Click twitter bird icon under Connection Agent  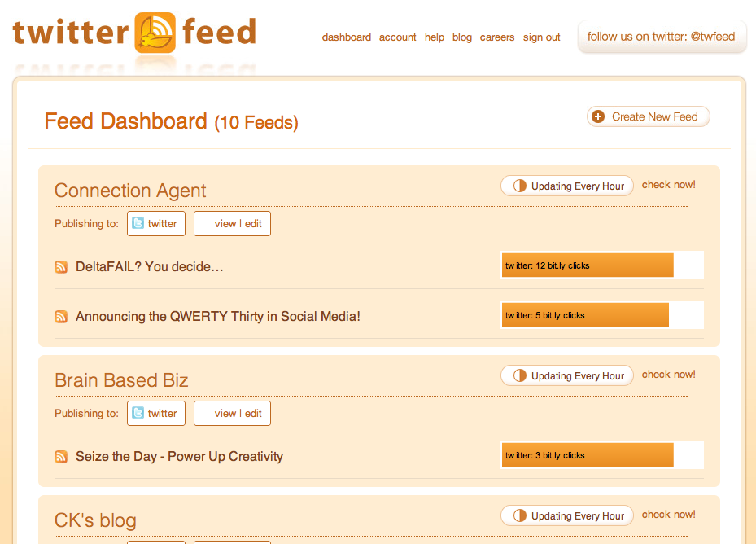[x=138, y=223]
